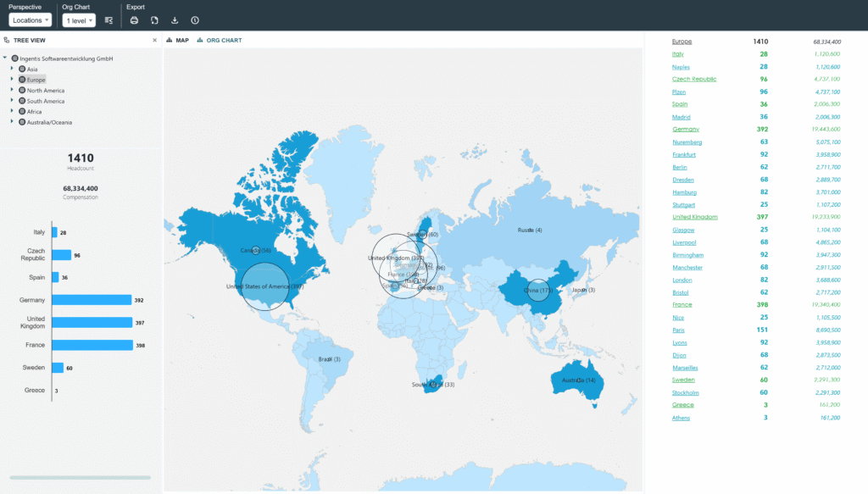Screen dimensions: 868x494
Task: Click the PDF document export icon
Action: pyautogui.click(x=154, y=20)
